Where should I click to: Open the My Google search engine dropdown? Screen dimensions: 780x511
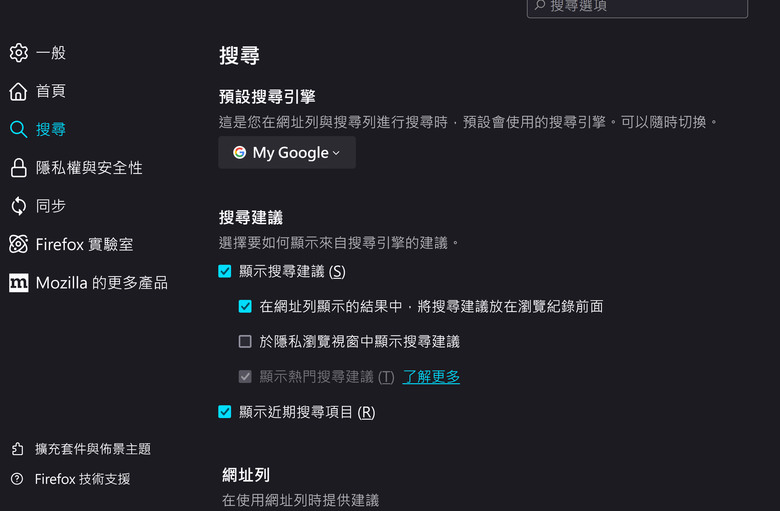pyautogui.click(x=287, y=153)
